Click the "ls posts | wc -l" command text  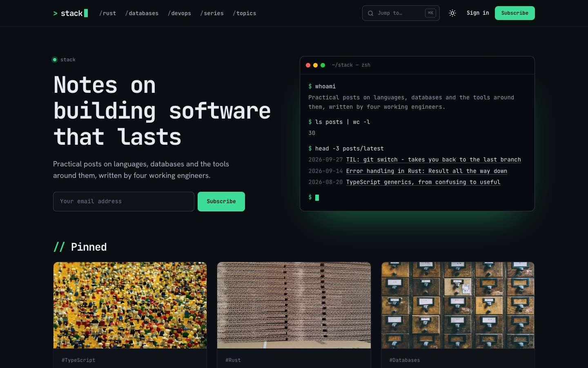click(343, 122)
